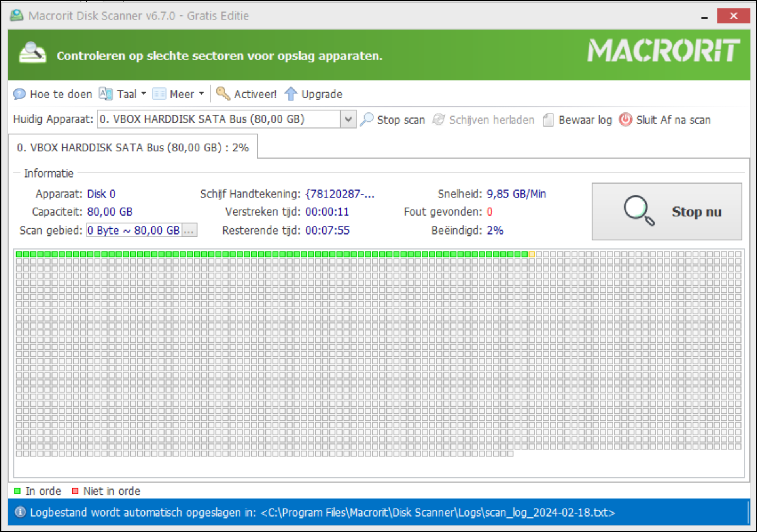Click the Stop scan magnifier icon
The height and width of the screenshot is (532, 757).
pyautogui.click(x=367, y=119)
